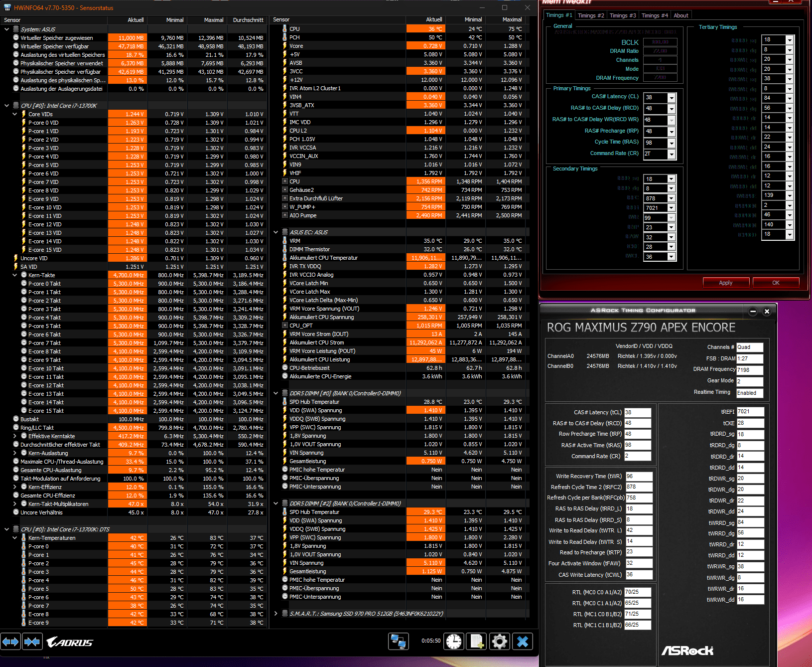Click the Durchschnitt column header
Screen dimensions: 812x667
[x=248, y=20]
